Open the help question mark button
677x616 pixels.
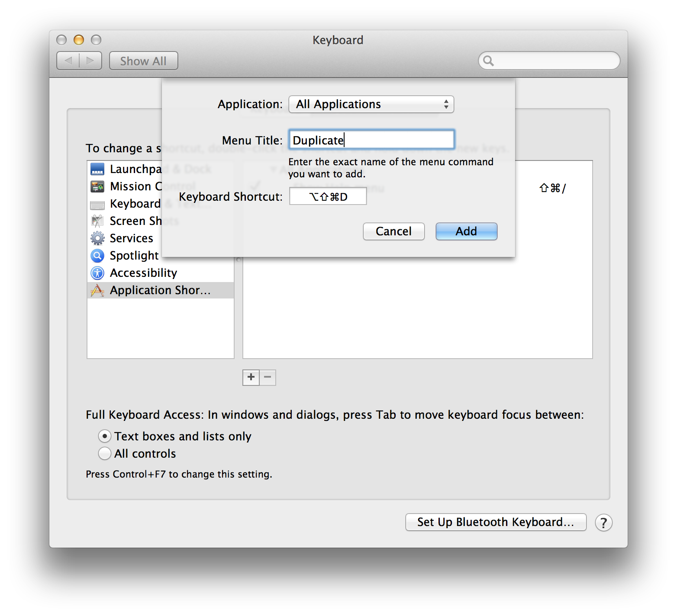[x=603, y=523]
